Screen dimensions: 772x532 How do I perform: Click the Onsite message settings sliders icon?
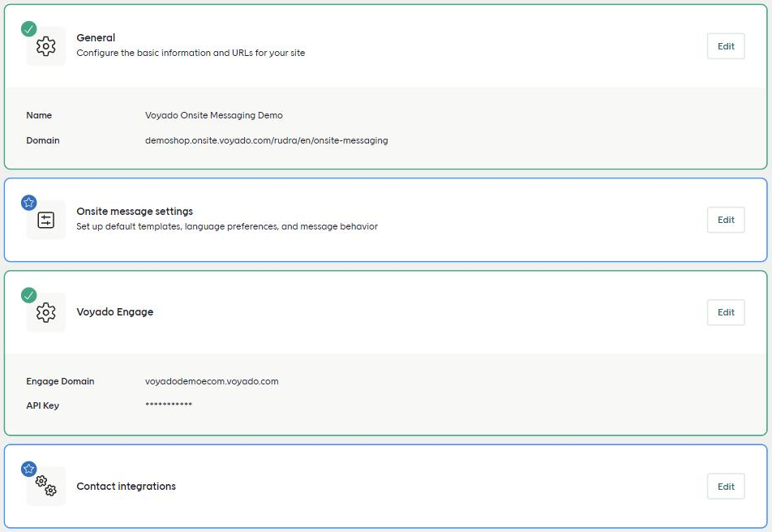tap(45, 220)
